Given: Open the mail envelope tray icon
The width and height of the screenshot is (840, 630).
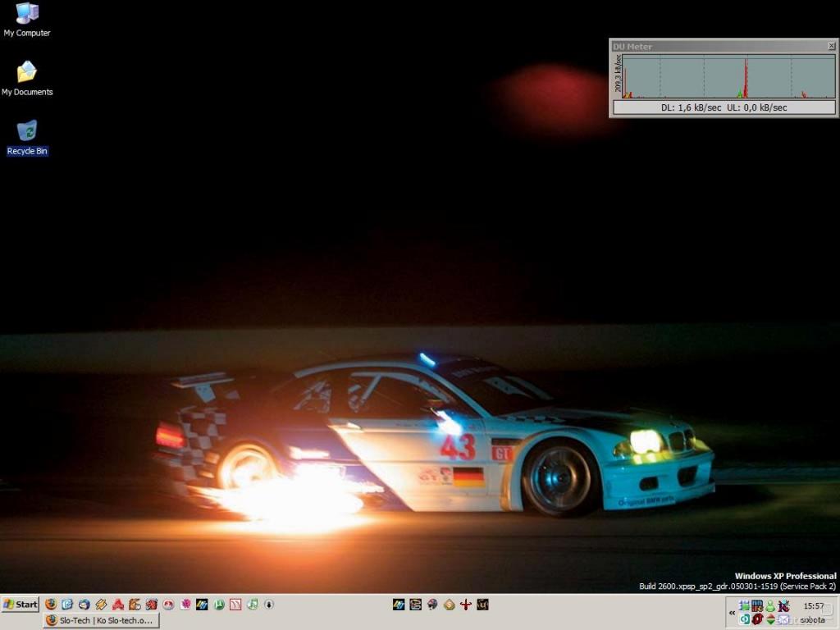Looking at the screenshot, I should tap(783, 619).
